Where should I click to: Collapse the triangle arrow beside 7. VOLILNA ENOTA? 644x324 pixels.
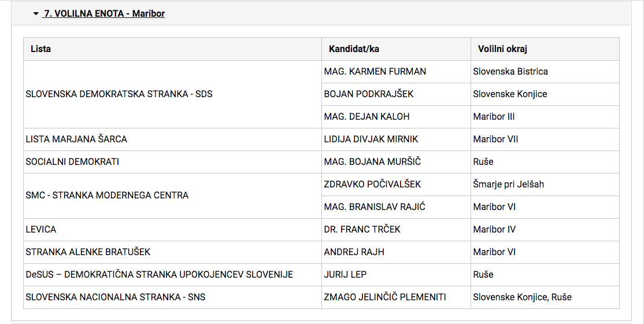coord(36,13)
